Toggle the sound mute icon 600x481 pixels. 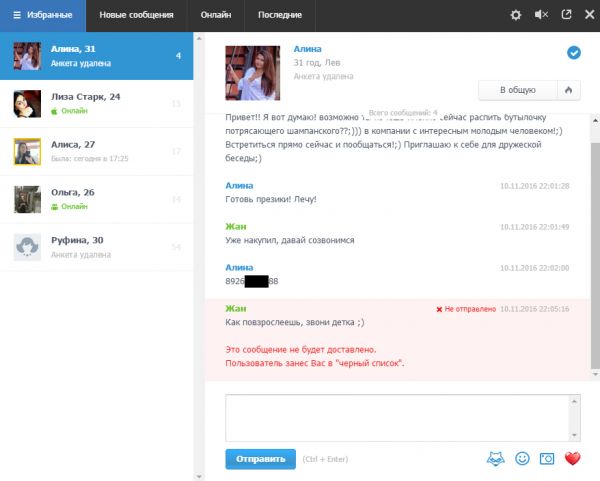[541, 15]
